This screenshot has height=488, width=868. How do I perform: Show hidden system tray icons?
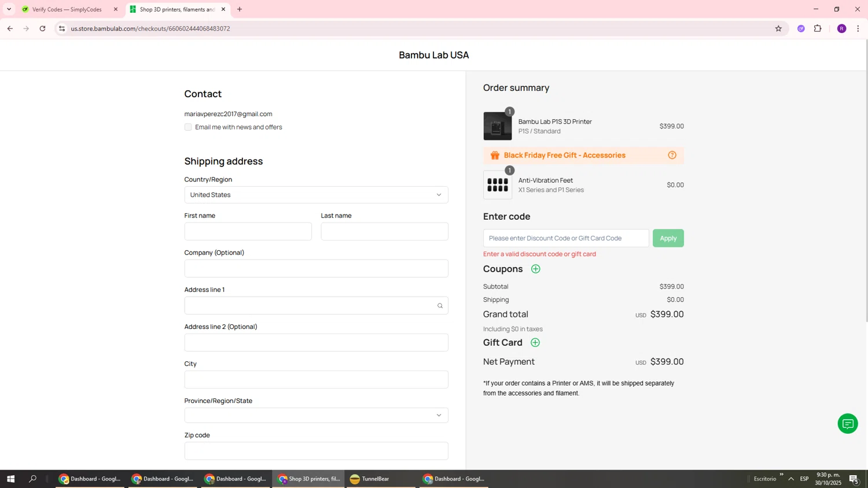coord(790,479)
